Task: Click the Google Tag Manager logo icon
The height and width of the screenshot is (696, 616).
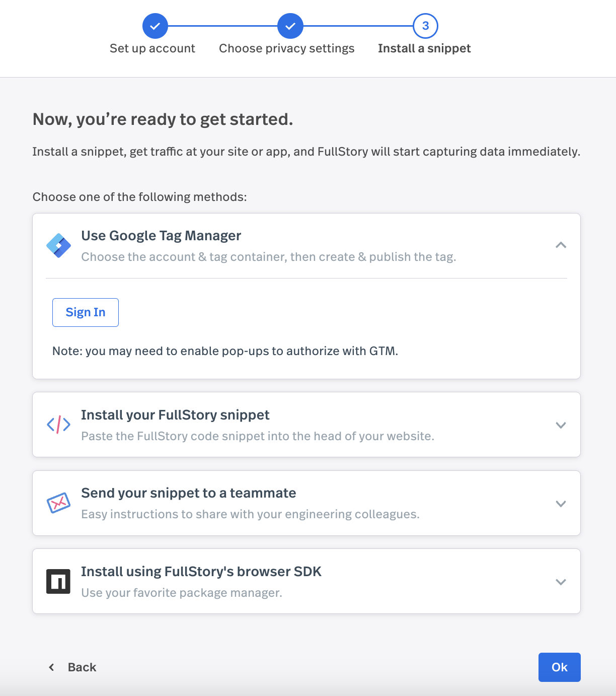Action: coord(58,245)
